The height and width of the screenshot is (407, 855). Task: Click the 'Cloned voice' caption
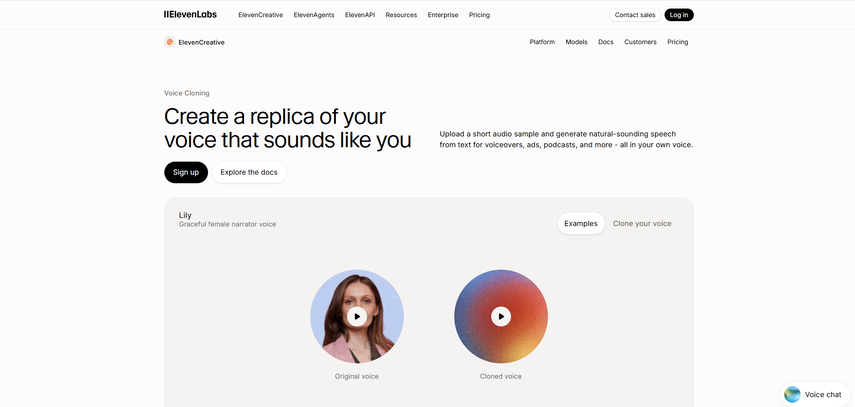point(501,376)
